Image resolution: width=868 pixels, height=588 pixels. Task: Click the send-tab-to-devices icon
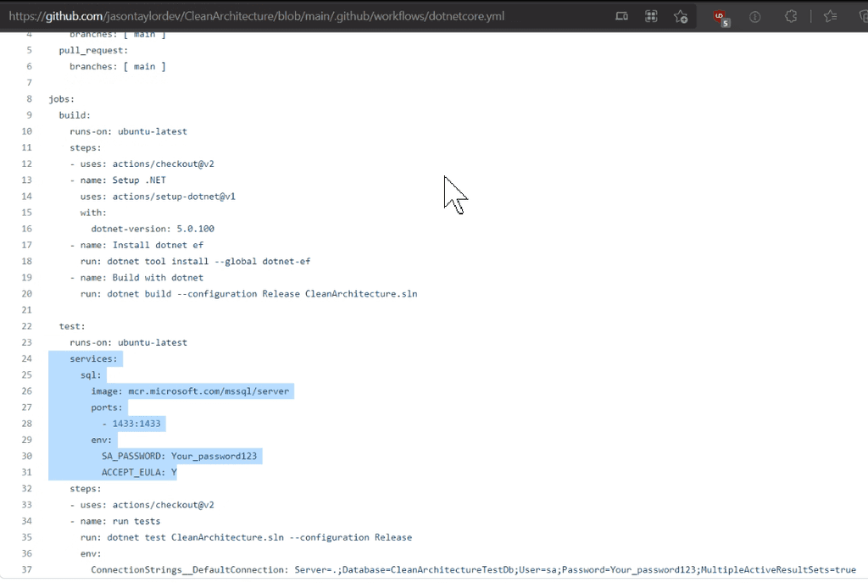click(621, 16)
